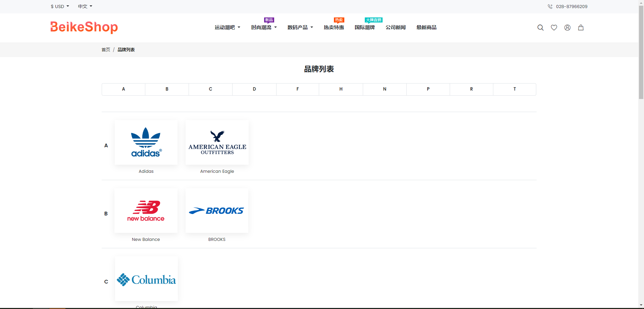Open the 热卖特惠 menu item
Viewport: 644px width, 309px height.
pos(334,28)
